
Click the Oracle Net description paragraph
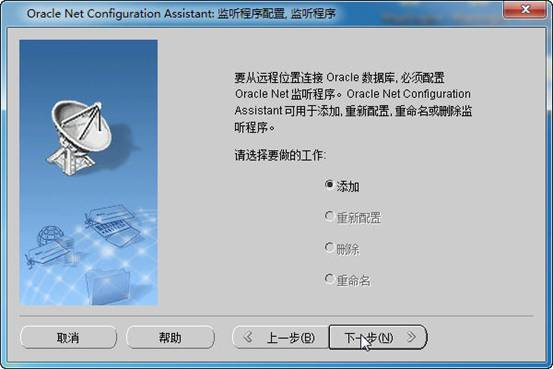point(353,102)
